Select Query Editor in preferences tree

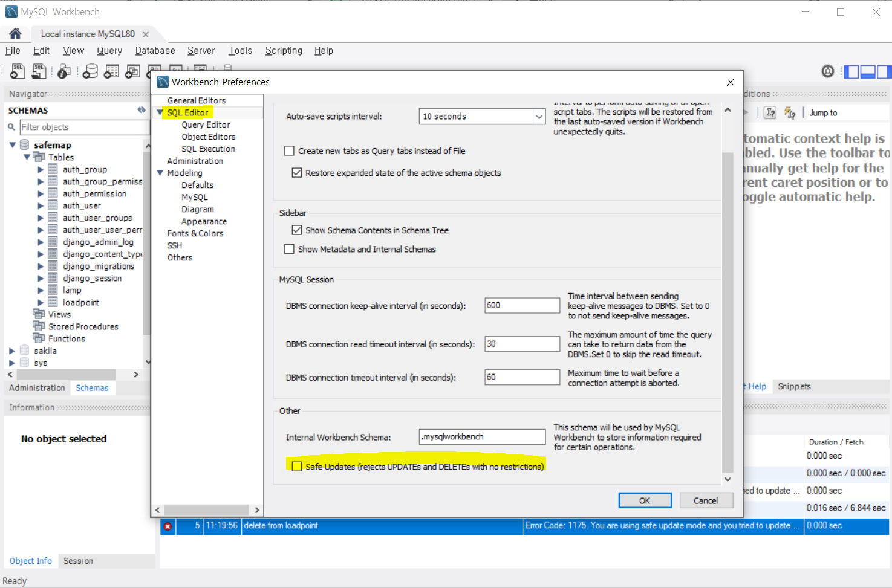(206, 124)
